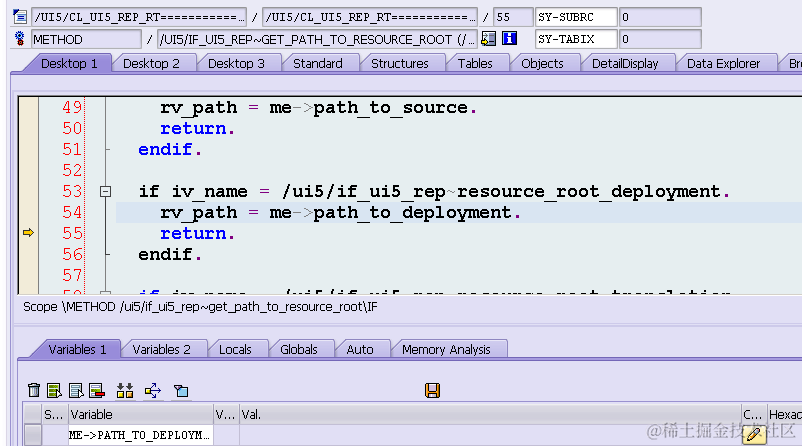Switch to the Auto tab
802x446 pixels.
point(360,349)
